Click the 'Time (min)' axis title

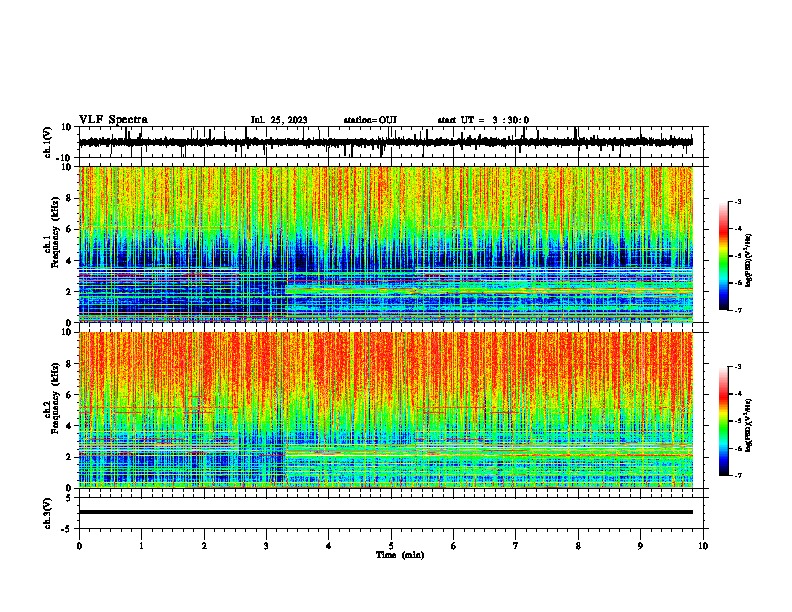click(x=400, y=555)
